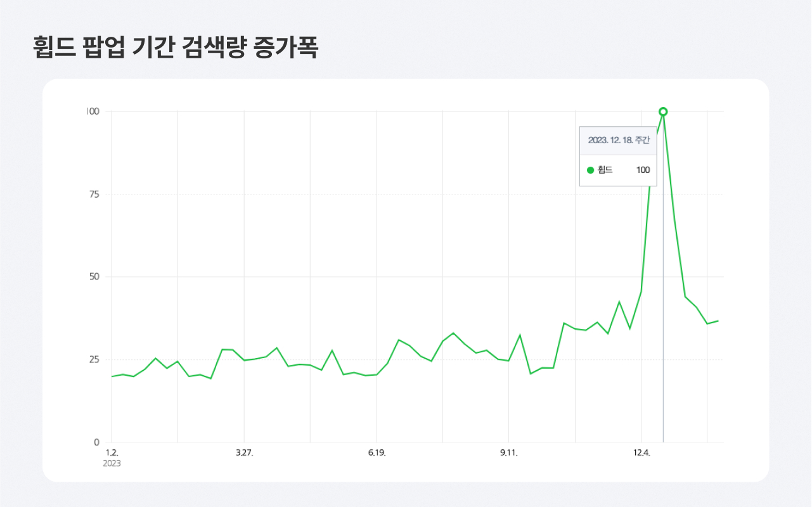Image resolution: width=812 pixels, height=507 pixels.
Task: Click the 9.11. x-axis date label
Action: [x=508, y=453]
